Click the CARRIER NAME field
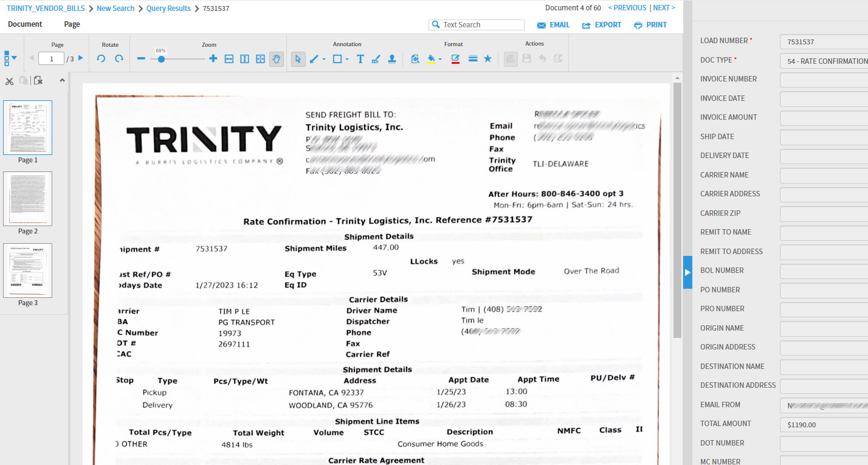868x465 pixels. (x=824, y=176)
